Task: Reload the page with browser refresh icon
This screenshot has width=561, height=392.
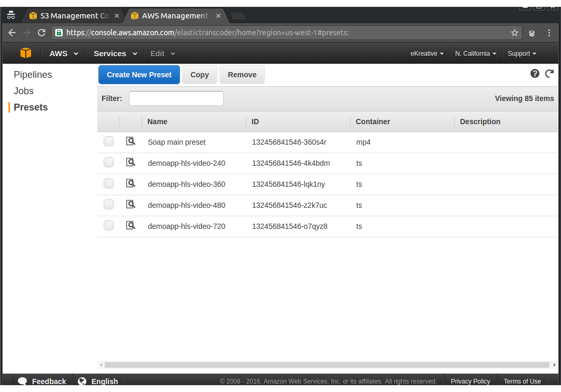Action: [x=42, y=33]
